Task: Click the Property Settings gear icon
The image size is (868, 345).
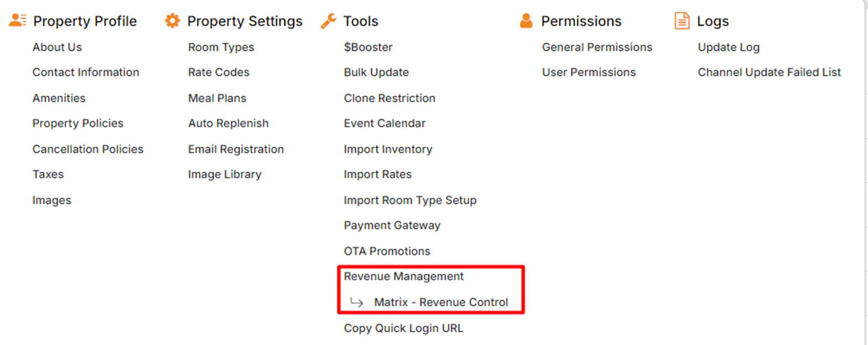Action: pos(173,21)
